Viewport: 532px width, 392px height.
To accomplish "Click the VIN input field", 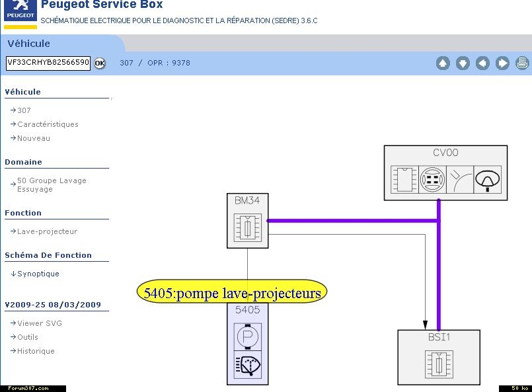I will coord(48,63).
